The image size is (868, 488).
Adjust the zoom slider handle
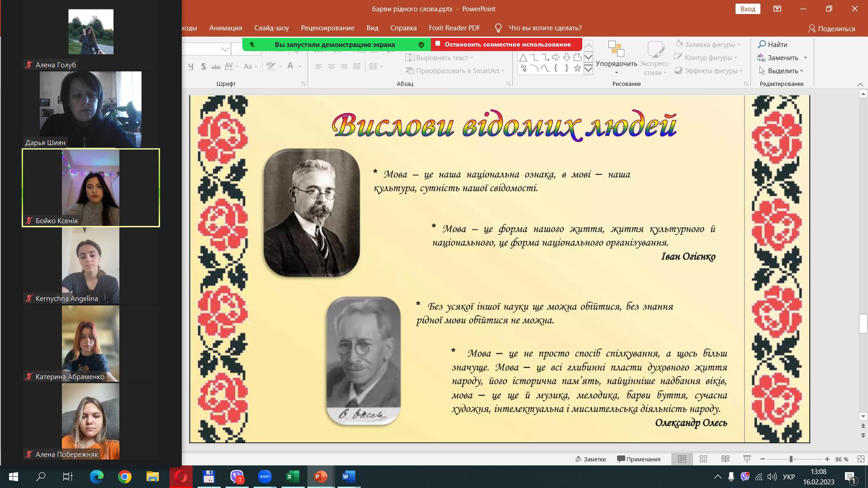tap(791, 459)
